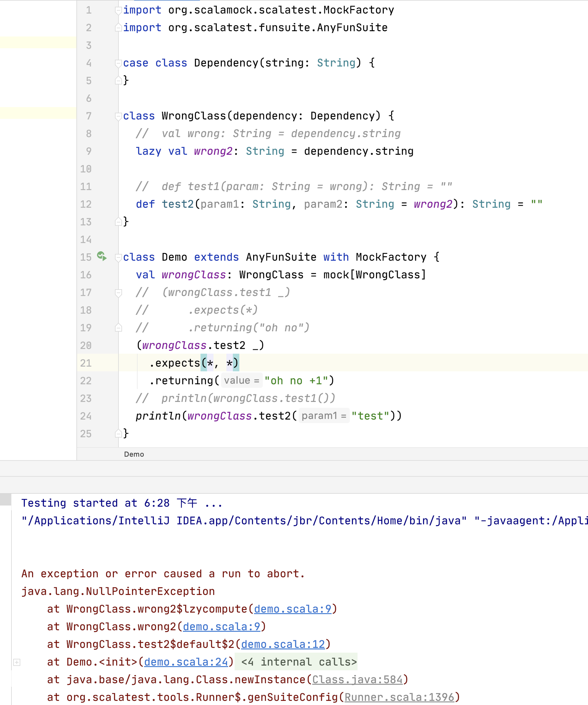Click the fold end marker on line 19

pyautogui.click(x=118, y=328)
